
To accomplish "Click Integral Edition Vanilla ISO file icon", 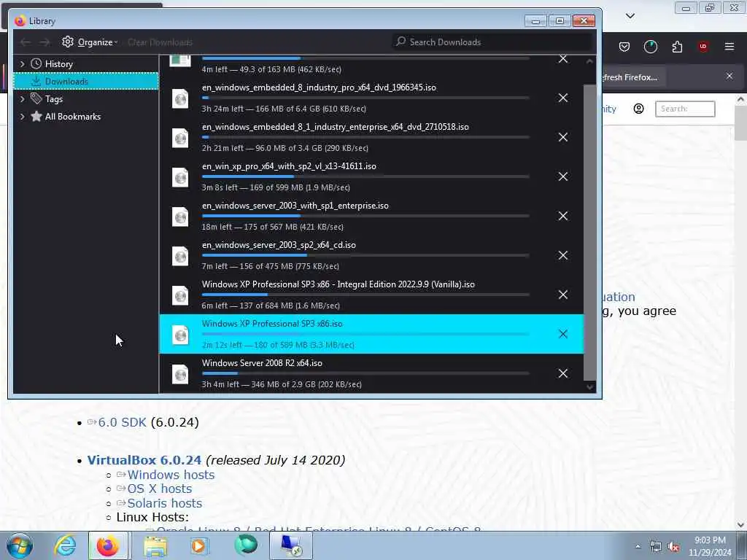I will pyautogui.click(x=180, y=295).
